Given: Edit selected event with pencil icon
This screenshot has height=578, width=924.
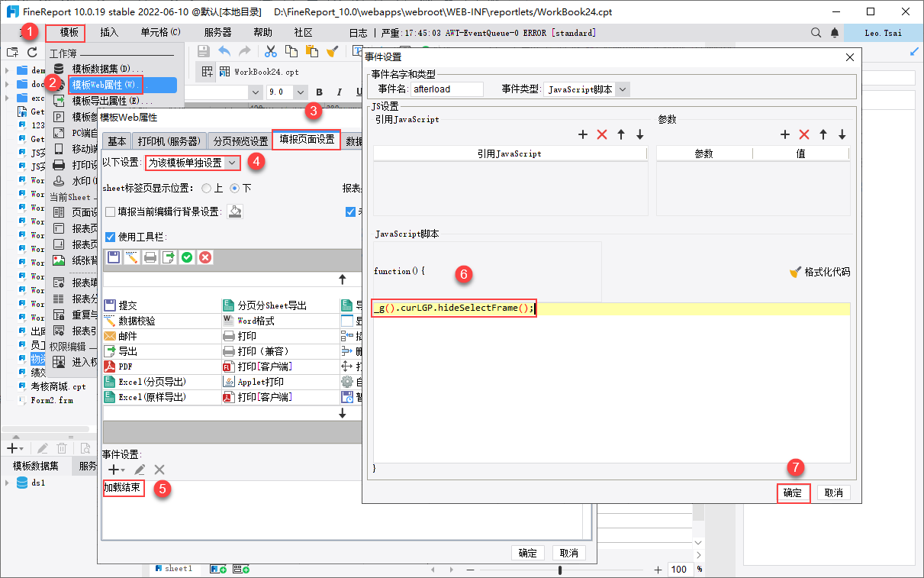Looking at the screenshot, I should click(x=140, y=470).
